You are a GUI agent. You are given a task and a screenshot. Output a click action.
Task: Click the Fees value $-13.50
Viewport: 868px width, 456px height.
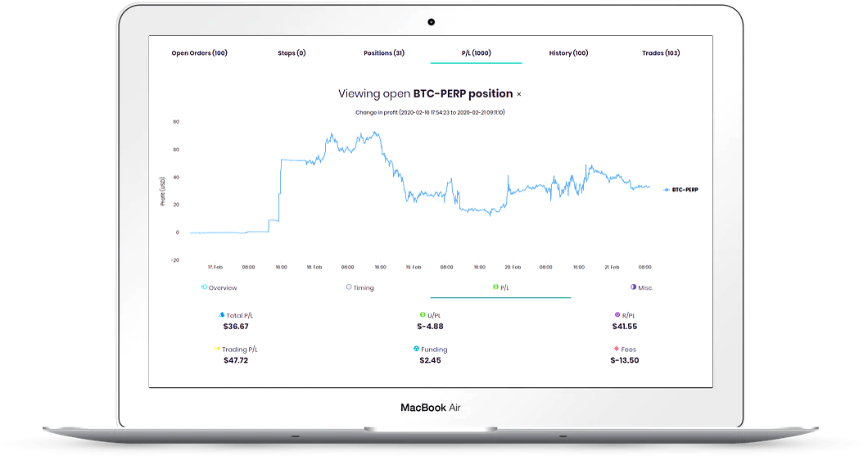click(x=624, y=360)
